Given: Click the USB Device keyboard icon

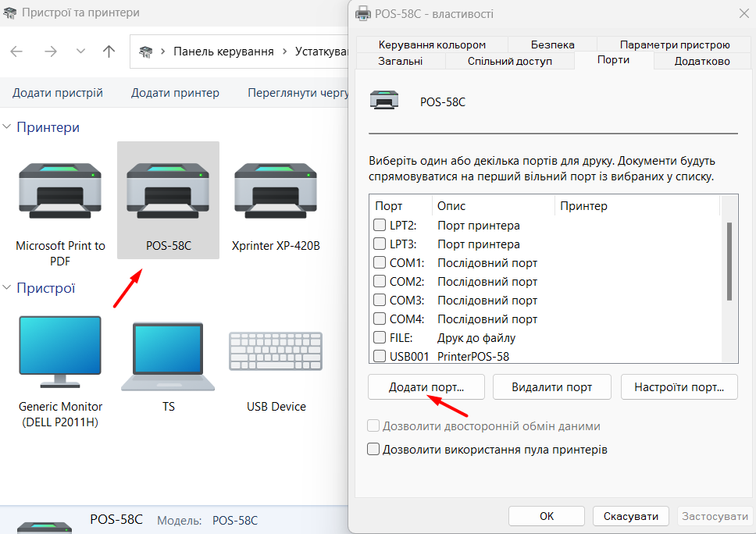Looking at the screenshot, I should coord(275,351).
